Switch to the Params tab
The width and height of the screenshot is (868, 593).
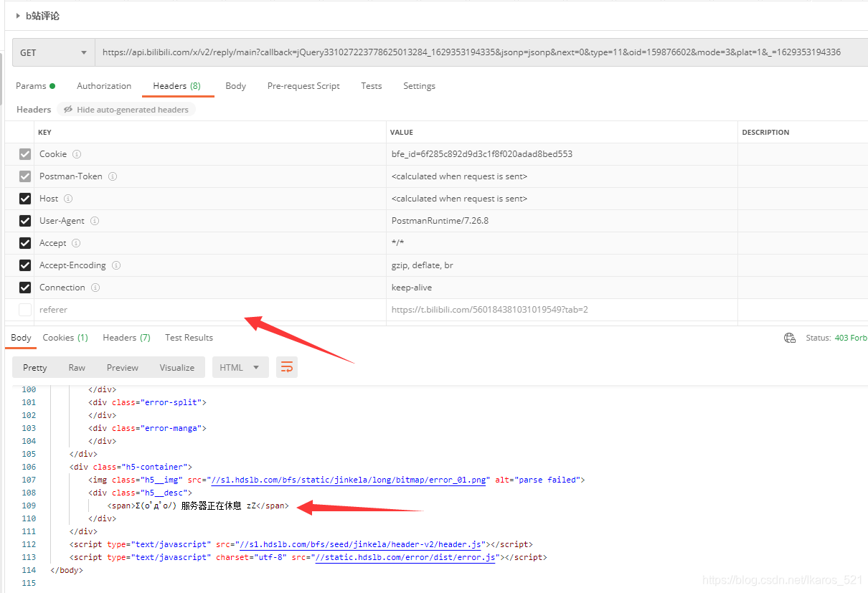pos(35,86)
